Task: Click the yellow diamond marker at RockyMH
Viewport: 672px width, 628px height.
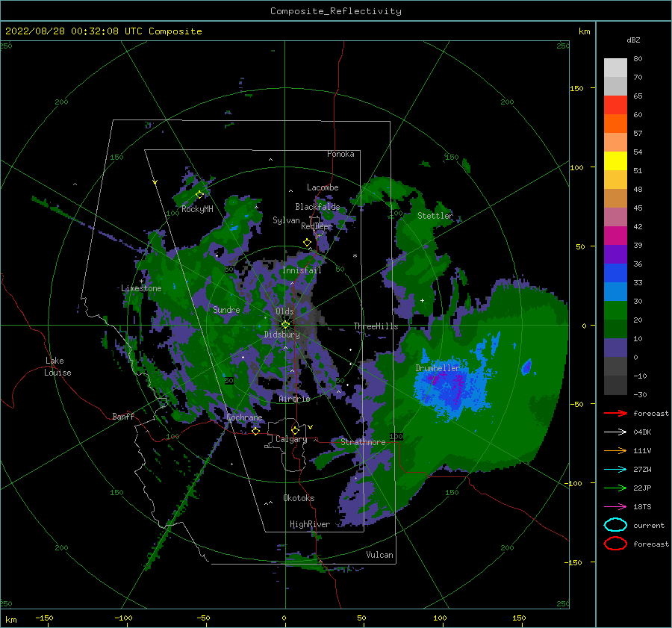Action: click(x=199, y=195)
